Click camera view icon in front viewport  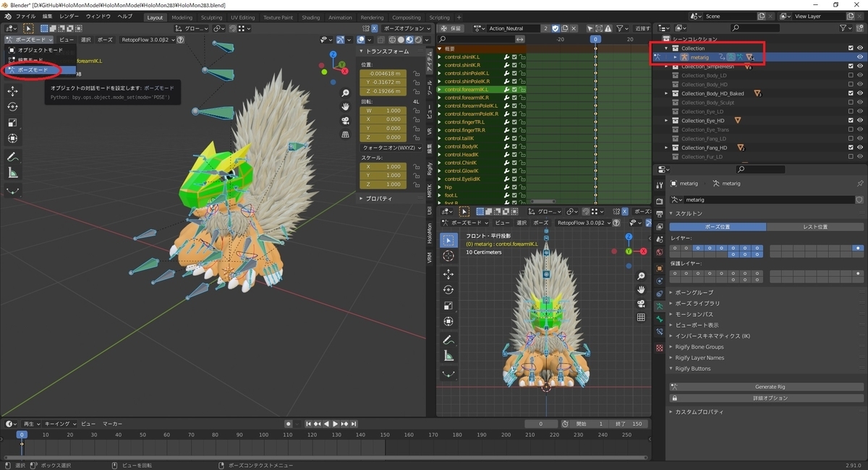641,304
